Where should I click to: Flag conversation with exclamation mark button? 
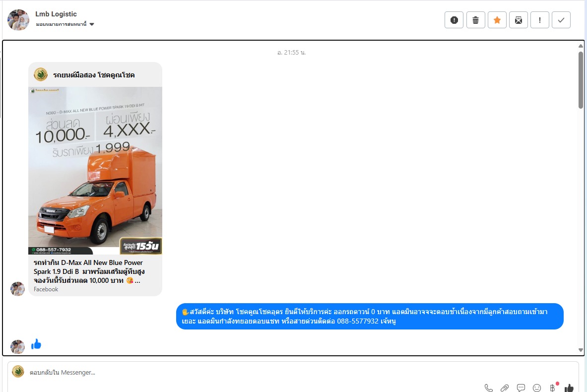(x=539, y=20)
